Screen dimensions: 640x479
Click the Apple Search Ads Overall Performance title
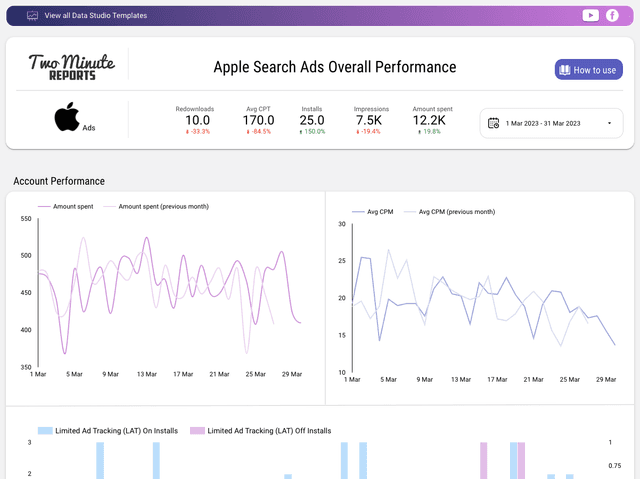(335, 67)
